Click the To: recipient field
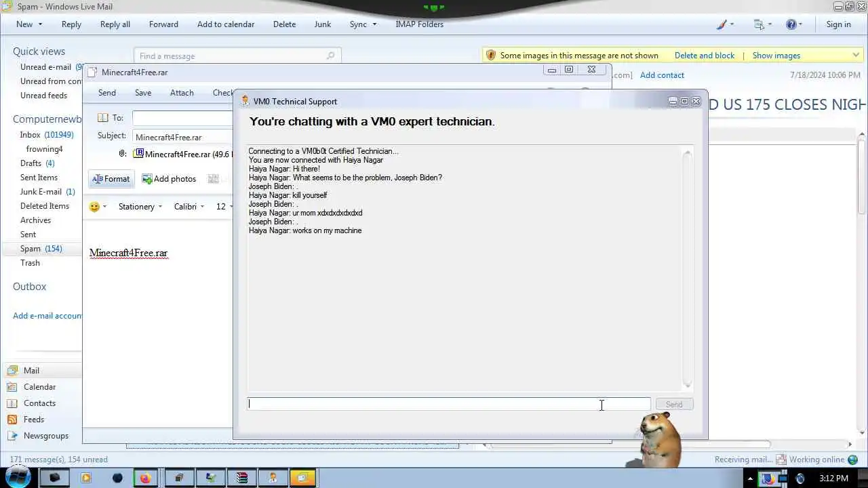Image resolution: width=868 pixels, height=488 pixels. click(x=182, y=118)
